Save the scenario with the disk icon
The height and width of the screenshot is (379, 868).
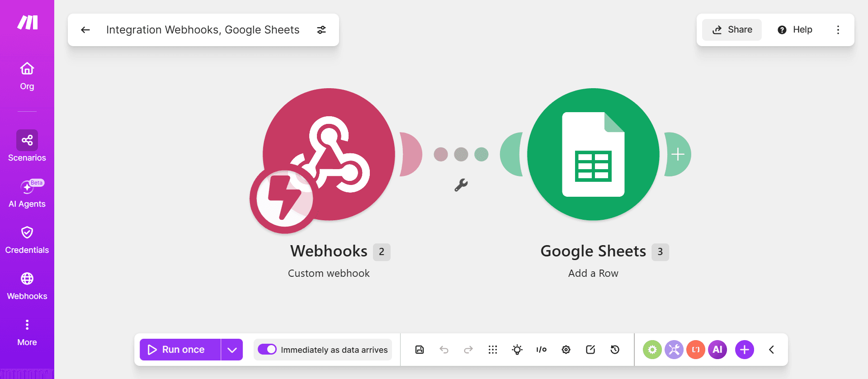pos(420,350)
